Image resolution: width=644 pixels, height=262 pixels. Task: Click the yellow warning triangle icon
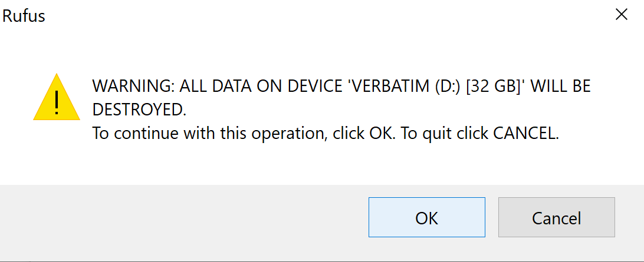click(x=57, y=98)
